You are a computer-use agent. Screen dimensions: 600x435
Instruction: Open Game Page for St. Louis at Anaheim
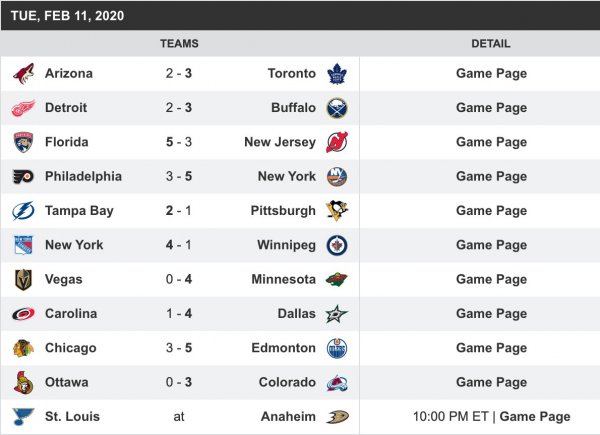[x=535, y=417]
